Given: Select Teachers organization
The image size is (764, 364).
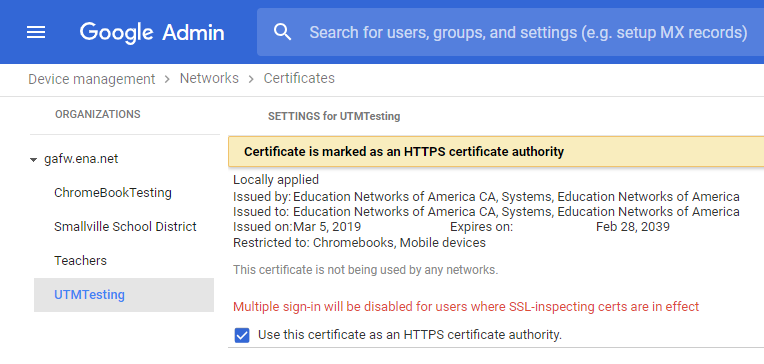Looking at the screenshot, I should 80,261.
